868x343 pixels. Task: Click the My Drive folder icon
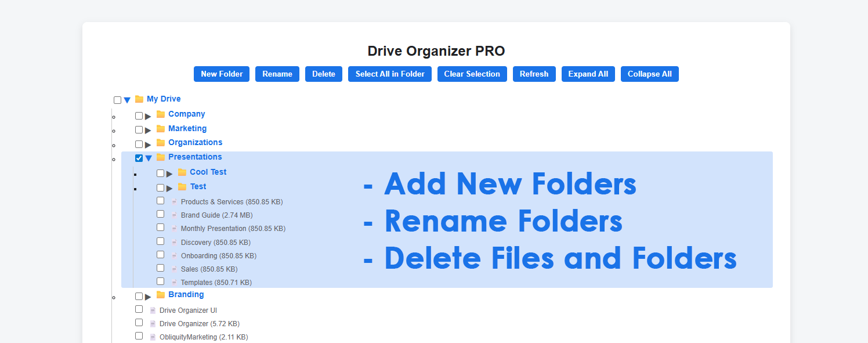(x=139, y=99)
